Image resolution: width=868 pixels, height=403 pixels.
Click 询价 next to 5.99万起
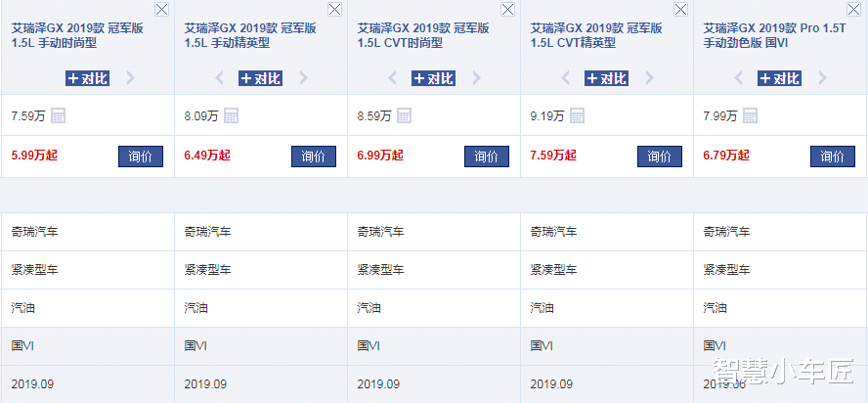141,157
